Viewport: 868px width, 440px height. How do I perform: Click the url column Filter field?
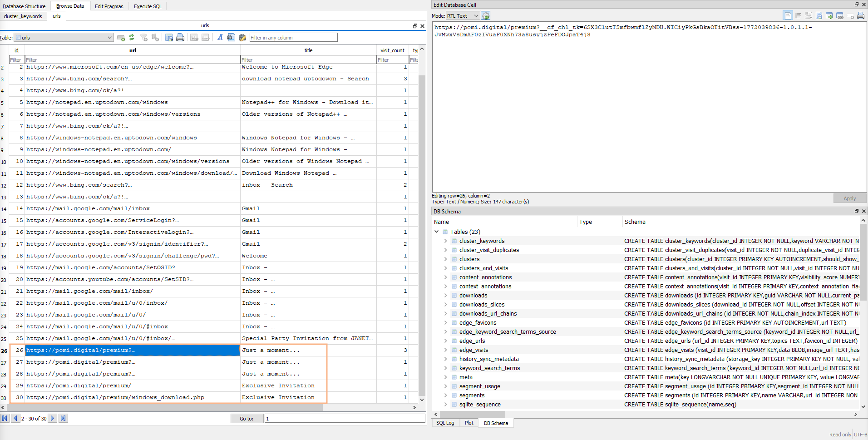[x=133, y=60]
